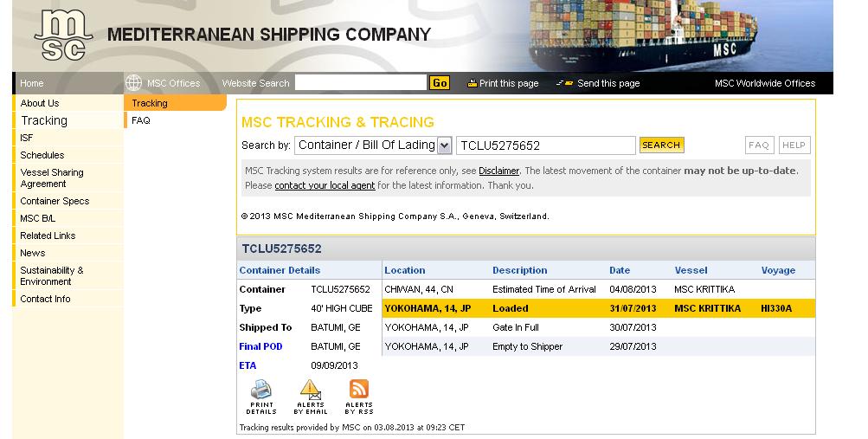Open the Alerts by Email icon
The width and height of the screenshot is (868, 439).
click(x=310, y=391)
